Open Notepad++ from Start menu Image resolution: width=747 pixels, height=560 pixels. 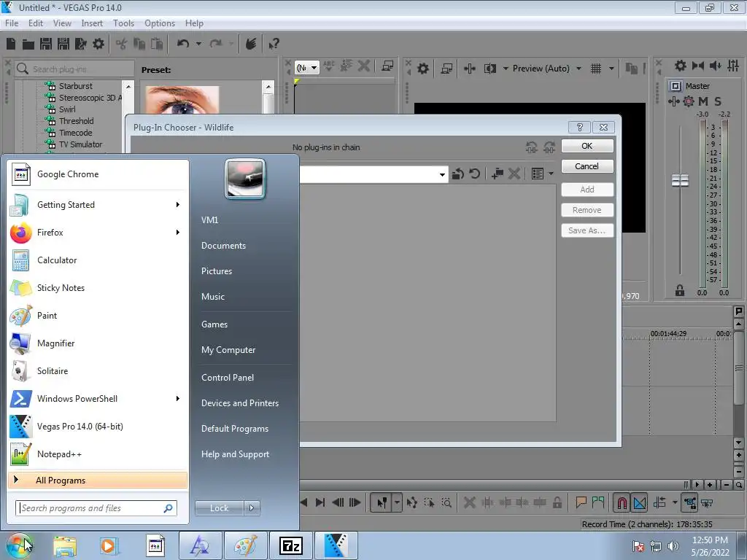[98, 454]
